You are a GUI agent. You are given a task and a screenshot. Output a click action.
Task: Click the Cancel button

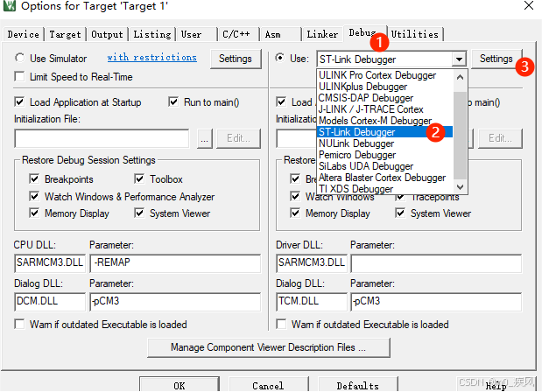(x=268, y=385)
